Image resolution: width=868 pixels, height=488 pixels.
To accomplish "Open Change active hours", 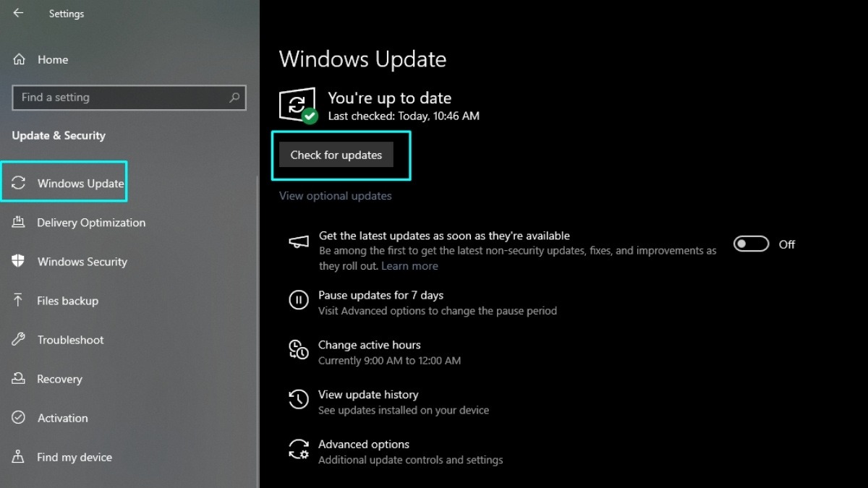I will pos(369,345).
